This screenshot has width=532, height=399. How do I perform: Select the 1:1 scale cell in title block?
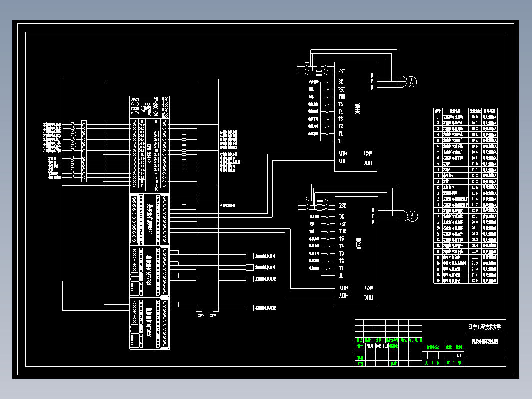pos(459,355)
